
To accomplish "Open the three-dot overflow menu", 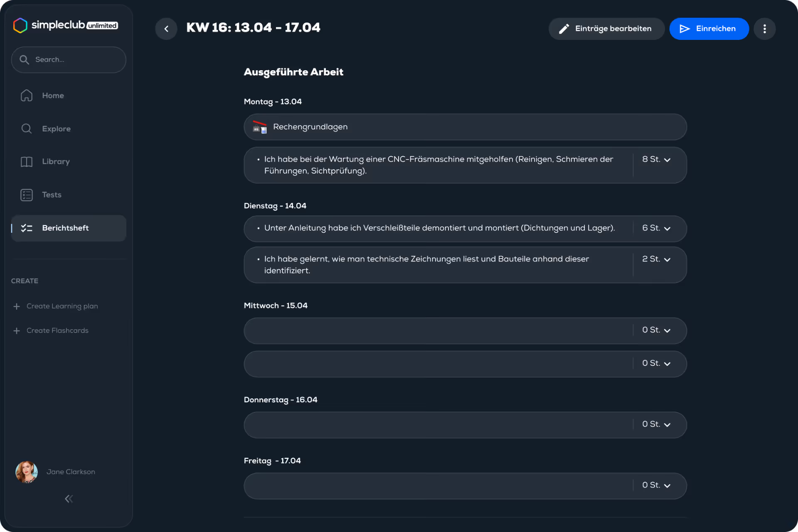I will coord(765,29).
